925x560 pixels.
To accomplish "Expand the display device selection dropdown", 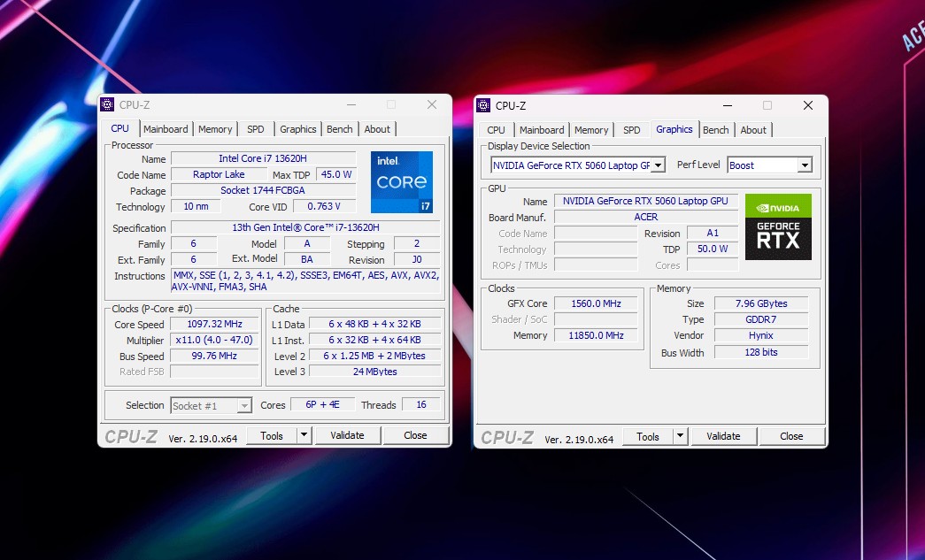I will (659, 165).
